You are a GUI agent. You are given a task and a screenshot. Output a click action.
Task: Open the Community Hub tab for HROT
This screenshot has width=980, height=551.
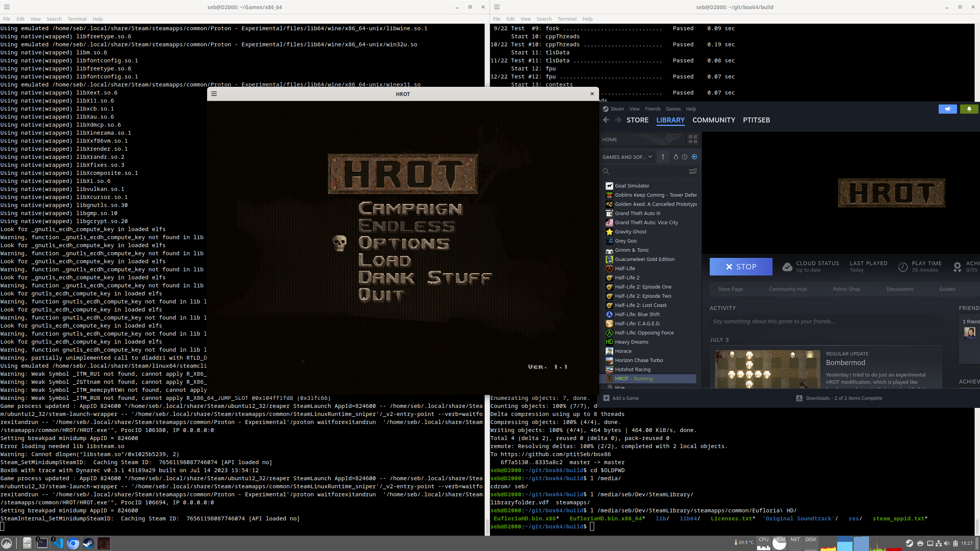click(787, 289)
